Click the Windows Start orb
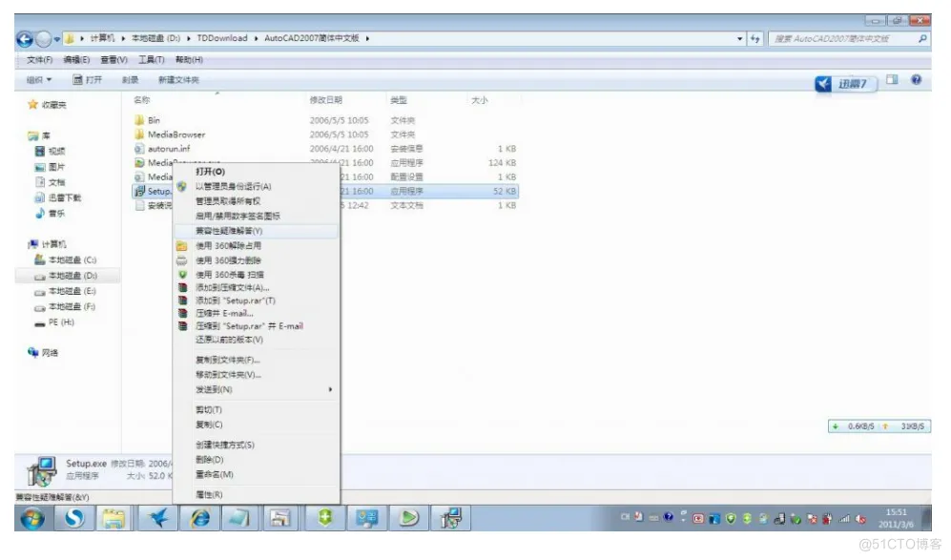Screen dimensions: 951x560 32,518
